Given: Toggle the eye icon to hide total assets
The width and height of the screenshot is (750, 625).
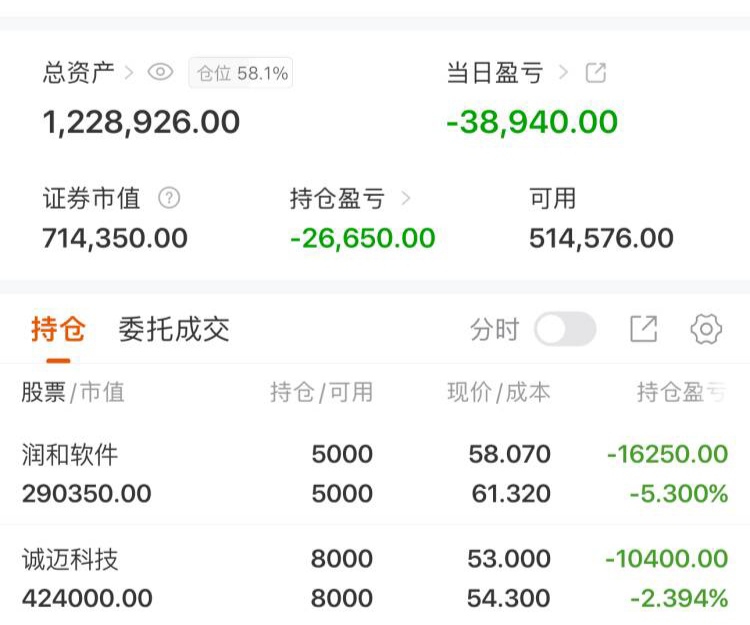Looking at the screenshot, I should click(x=160, y=72).
